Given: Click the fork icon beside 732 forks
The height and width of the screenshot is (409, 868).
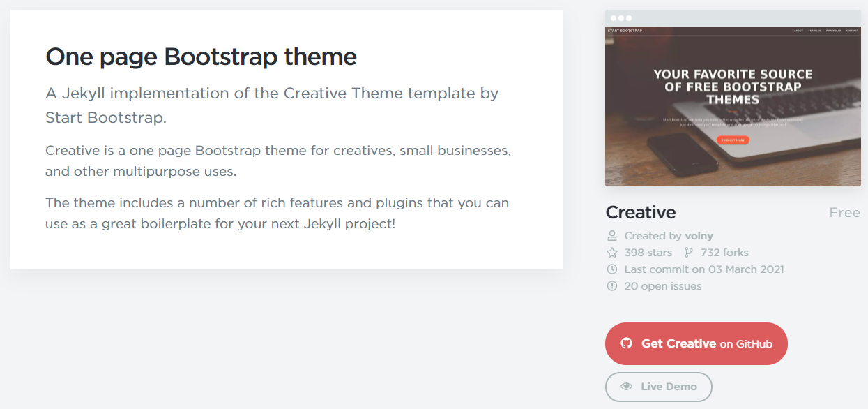Looking at the screenshot, I should tap(689, 253).
